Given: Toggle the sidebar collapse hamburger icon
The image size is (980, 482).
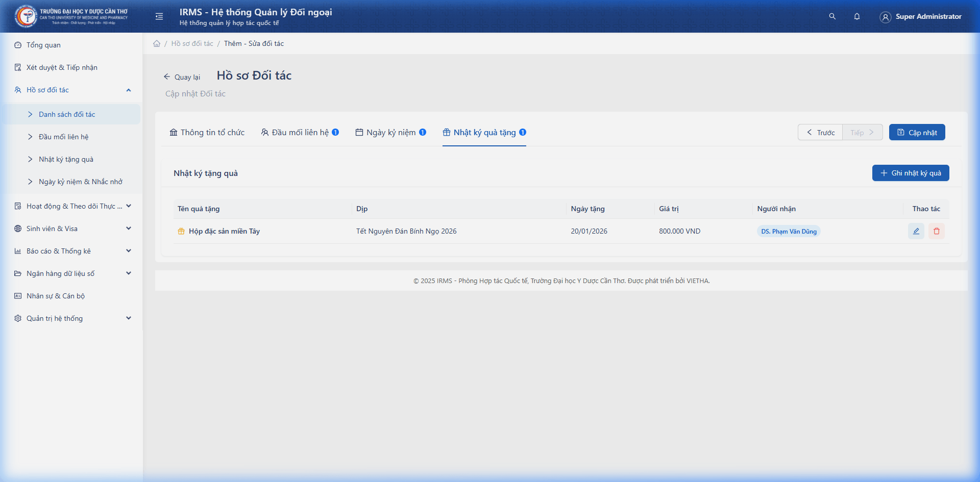Looking at the screenshot, I should (x=159, y=16).
